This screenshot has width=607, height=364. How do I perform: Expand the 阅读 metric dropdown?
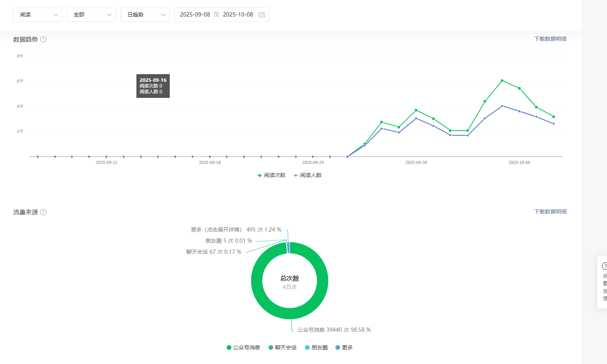click(x=38, y=15)
